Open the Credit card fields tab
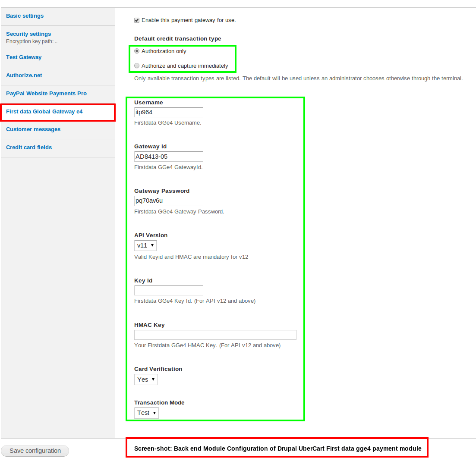The image size is (476, 461). pos(29,147)
